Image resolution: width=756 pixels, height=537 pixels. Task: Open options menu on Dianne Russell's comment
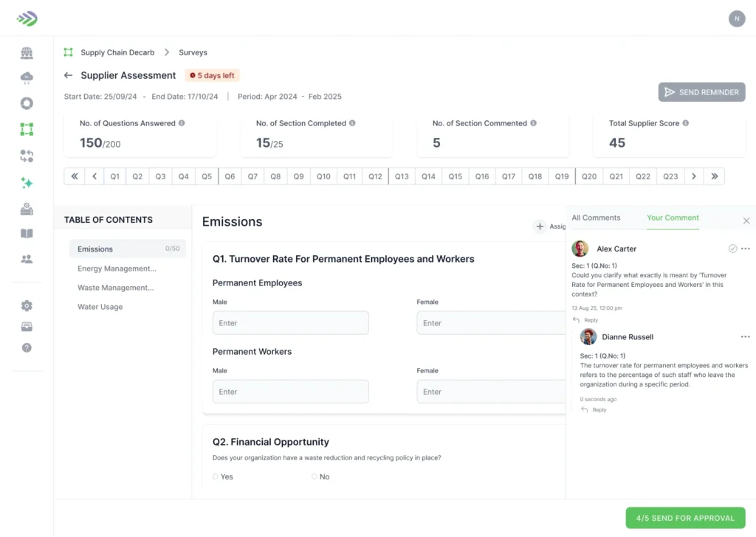point(745,337)
